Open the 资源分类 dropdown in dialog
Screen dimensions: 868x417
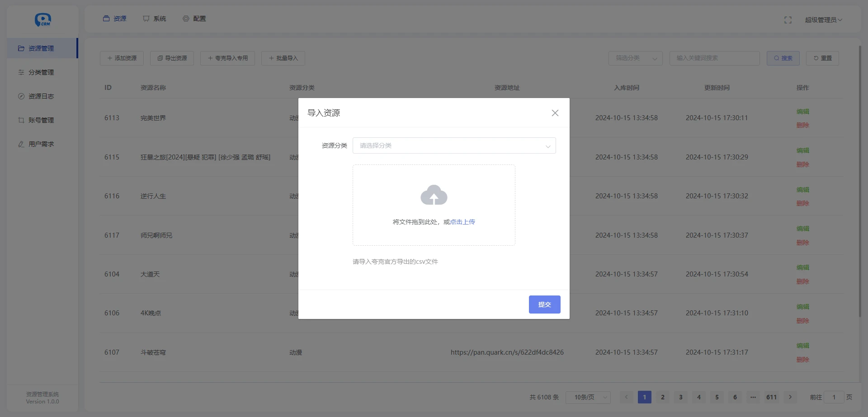(454, 145)
